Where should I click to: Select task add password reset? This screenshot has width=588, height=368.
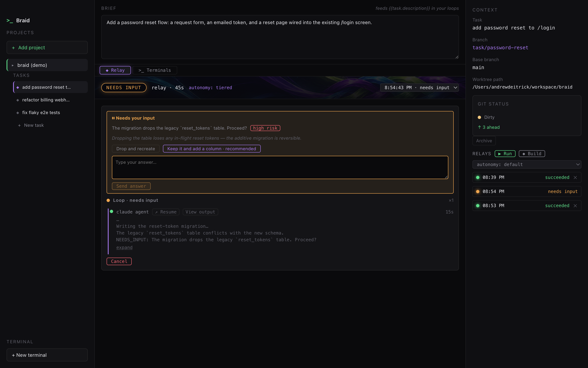[51, 87]
